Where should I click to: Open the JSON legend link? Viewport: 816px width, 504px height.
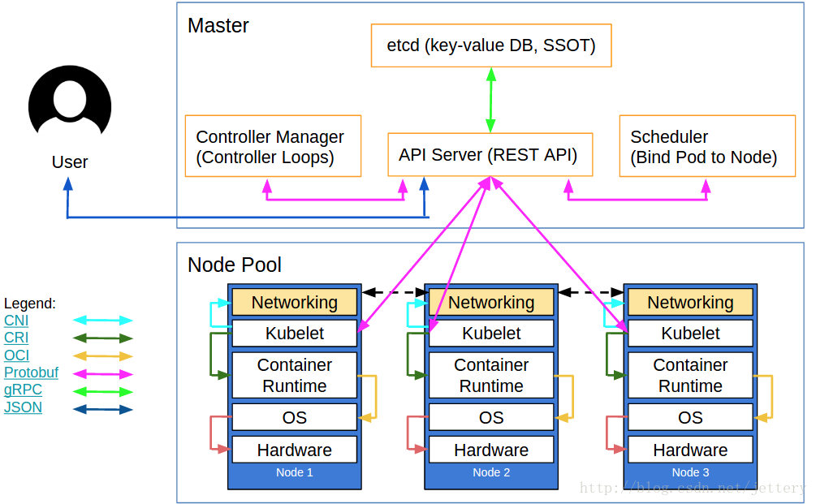click(23, 407)
